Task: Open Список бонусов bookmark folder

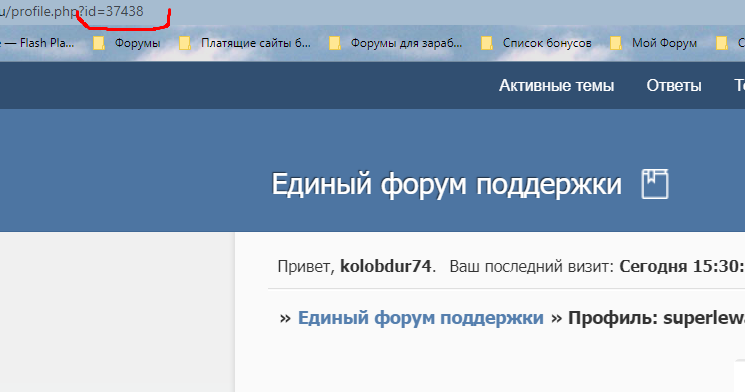Action: pos(547,43)
